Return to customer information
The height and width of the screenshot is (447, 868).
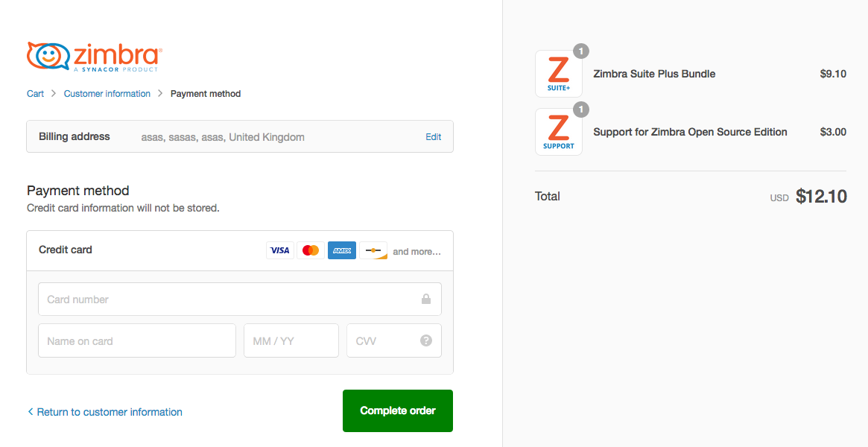coord(104,411)
